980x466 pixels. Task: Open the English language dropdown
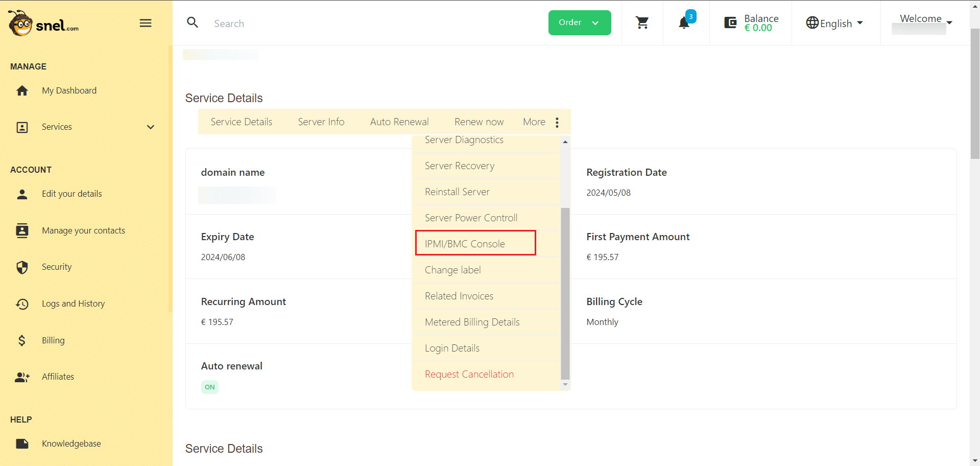coord(834,24)
